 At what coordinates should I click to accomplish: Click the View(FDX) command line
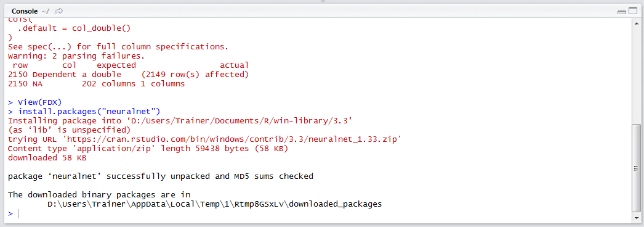[35, 102]
